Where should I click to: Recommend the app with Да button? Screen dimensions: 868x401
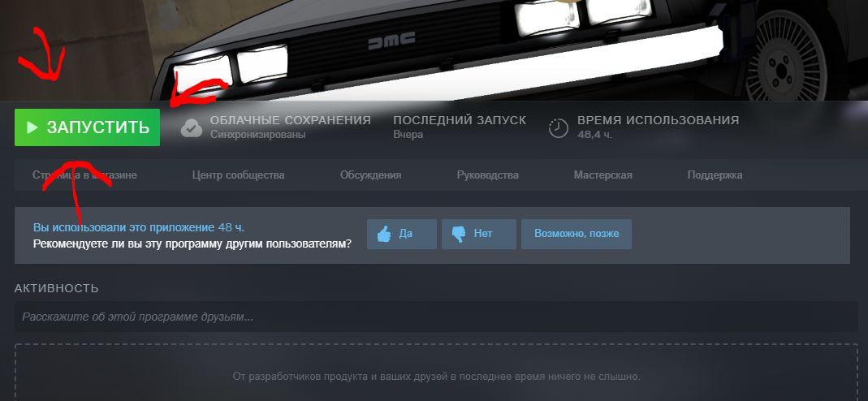point(402,234)
